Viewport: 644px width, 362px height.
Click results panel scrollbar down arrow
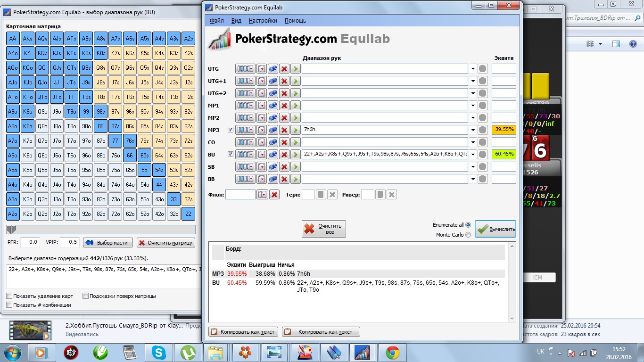coord(512,319)
